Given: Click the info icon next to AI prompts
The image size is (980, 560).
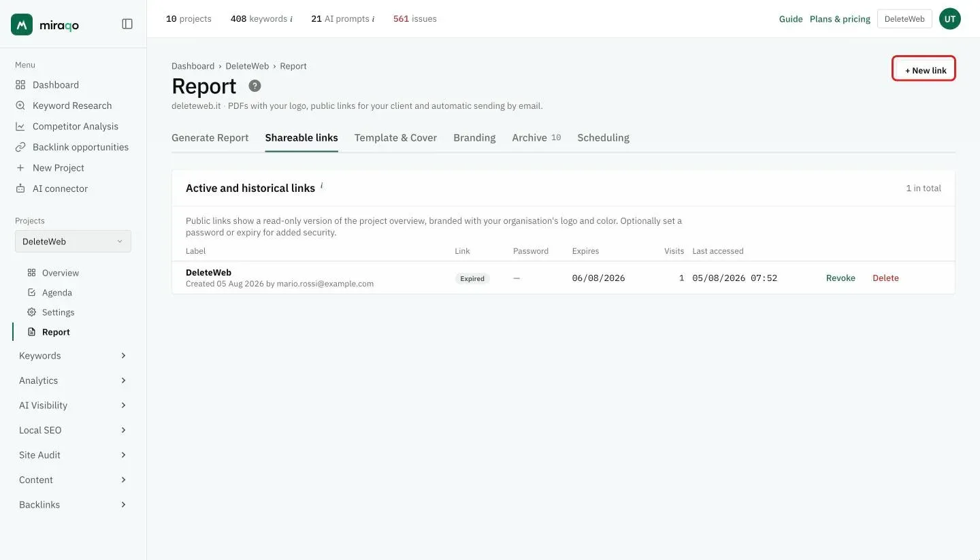Looking at the screenshot, I should [373, 19].
